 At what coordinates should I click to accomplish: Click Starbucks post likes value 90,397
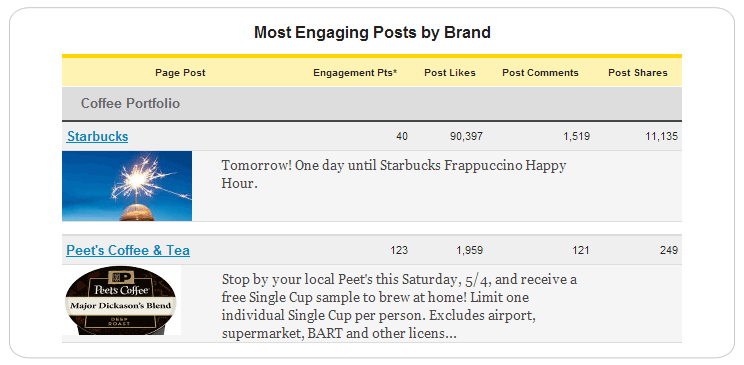click(466, 137)
